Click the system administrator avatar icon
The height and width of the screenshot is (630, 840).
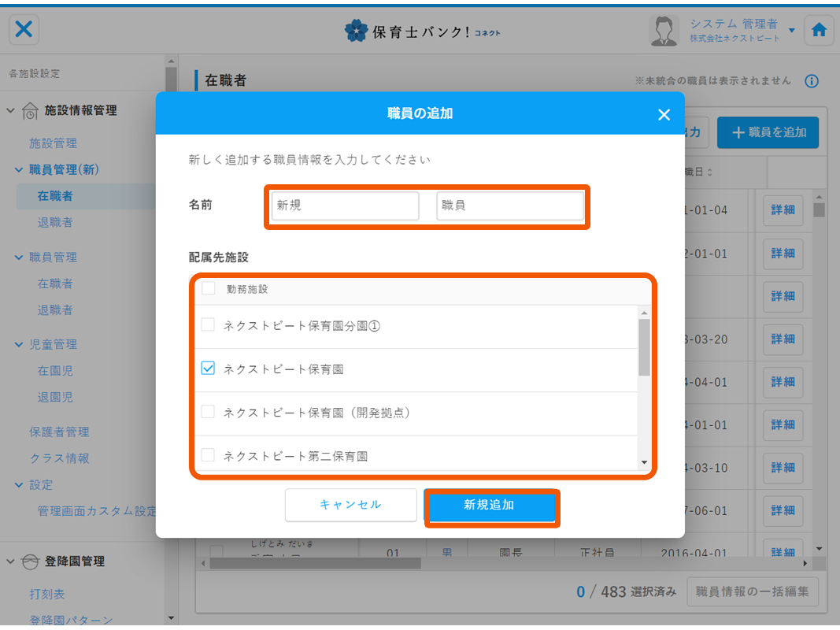tap(664, 31)
